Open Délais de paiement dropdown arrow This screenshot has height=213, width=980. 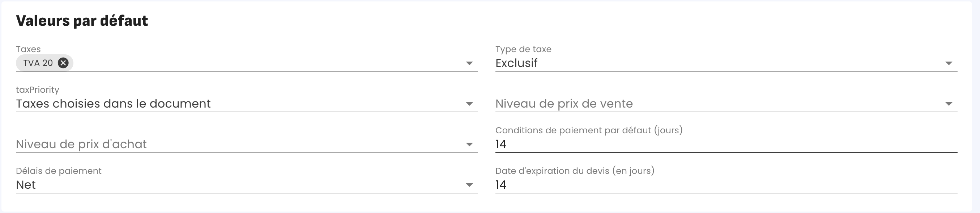click(469, 185)
